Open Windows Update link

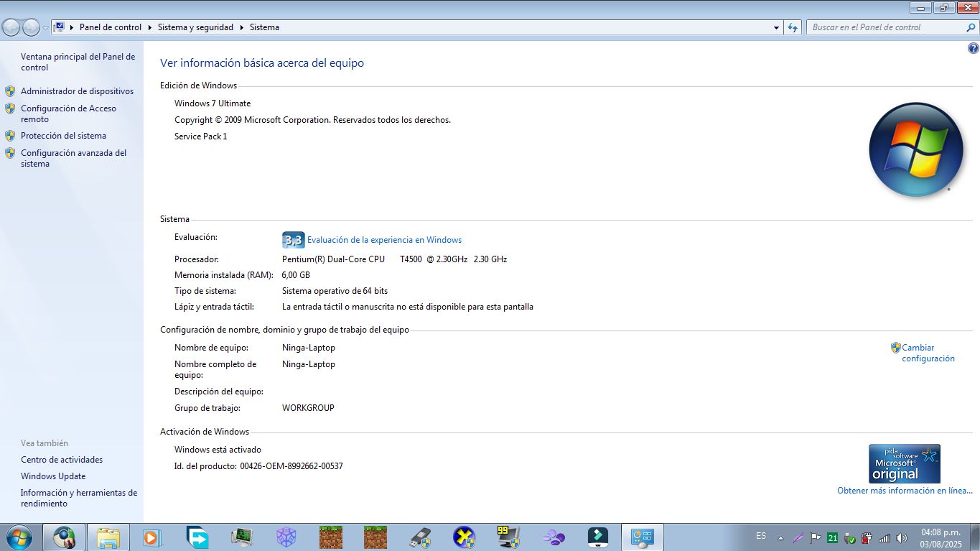click(x=53, y=476)
